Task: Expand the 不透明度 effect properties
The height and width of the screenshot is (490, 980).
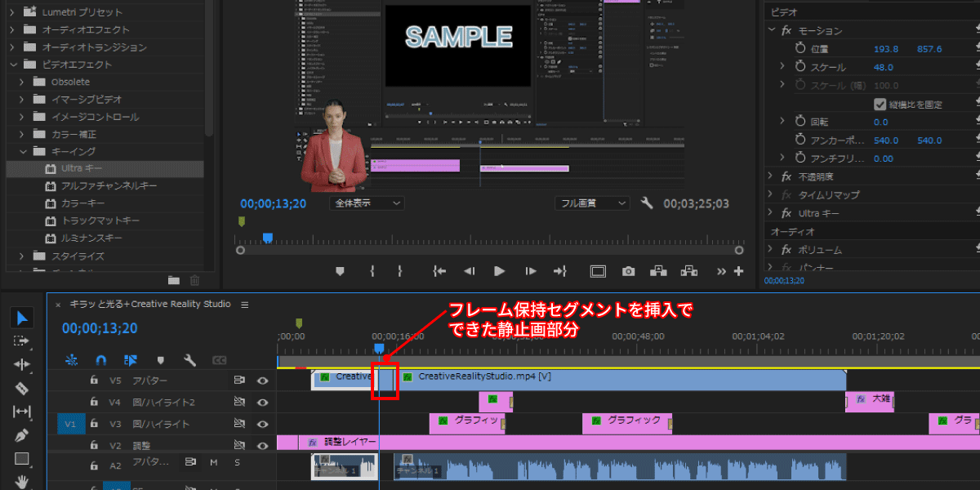Action: click(772, 176)
